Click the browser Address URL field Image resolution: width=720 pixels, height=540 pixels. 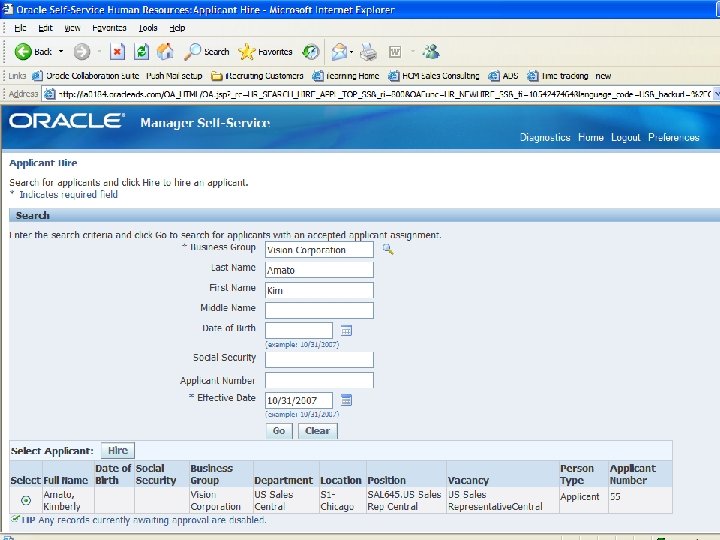click(x=383, y=94)
